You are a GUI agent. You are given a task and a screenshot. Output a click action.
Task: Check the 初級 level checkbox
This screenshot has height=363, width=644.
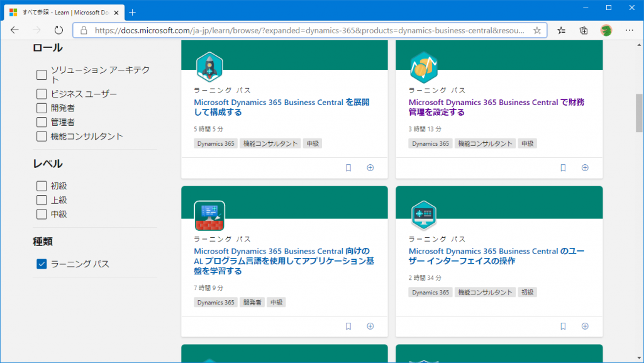pyautogui.click(x=42, y=186)
